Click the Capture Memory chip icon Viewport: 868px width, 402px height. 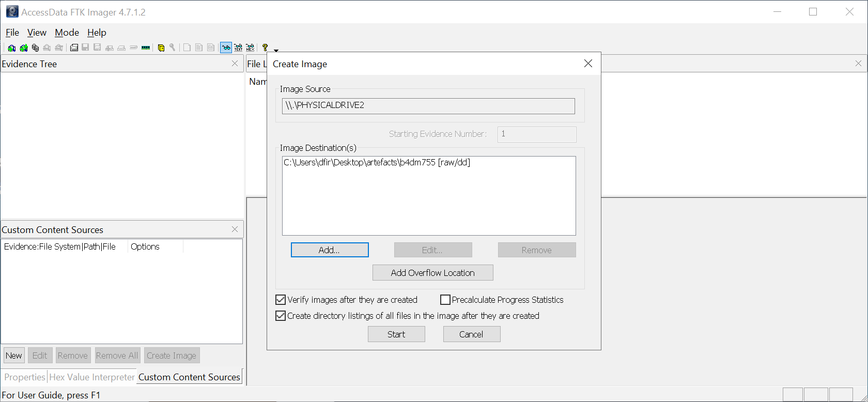pyautogui.click(x=146, y=48)
